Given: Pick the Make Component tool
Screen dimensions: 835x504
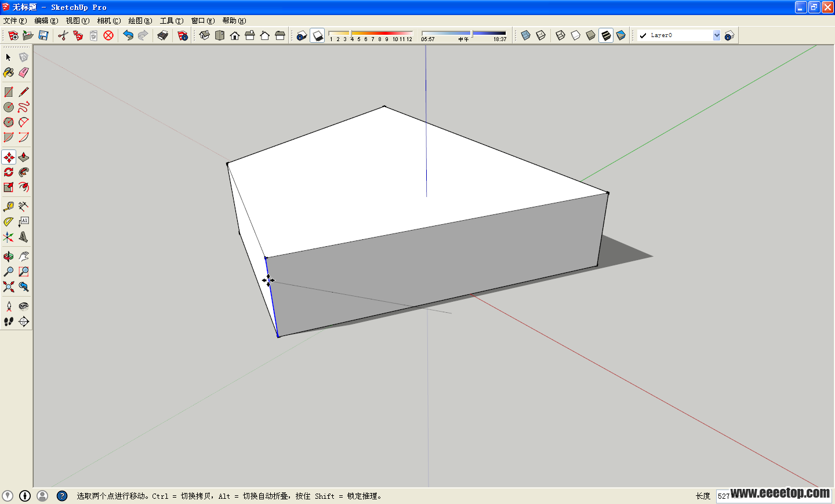Looking at the screenshot, I should coord(24,57).
